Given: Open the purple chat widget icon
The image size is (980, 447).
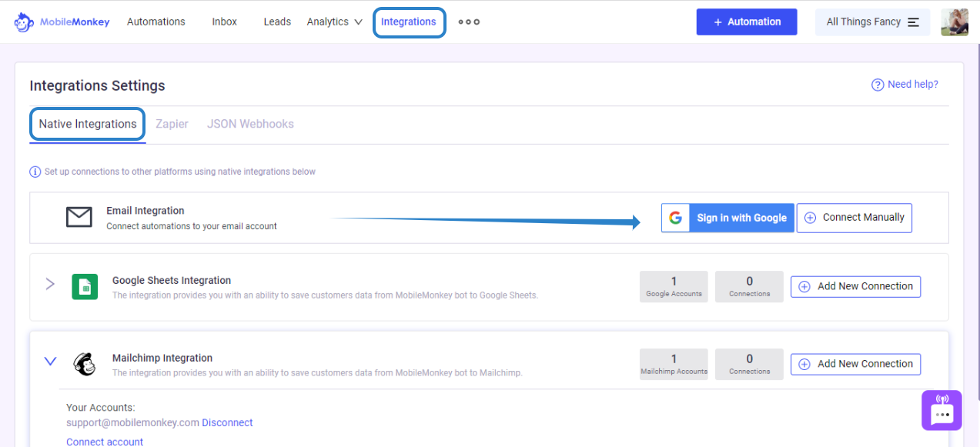Looking at the screenshot, I should pyautogui.click(x=942, y=410).
